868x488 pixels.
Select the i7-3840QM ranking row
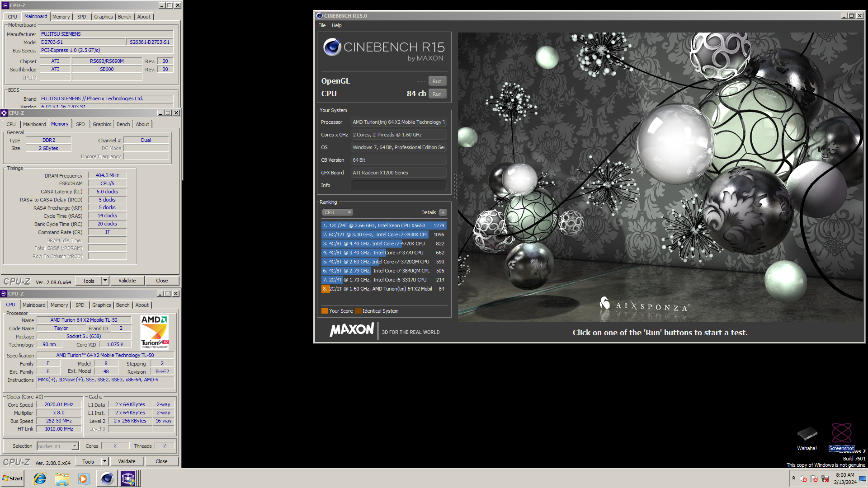(384, 271)
